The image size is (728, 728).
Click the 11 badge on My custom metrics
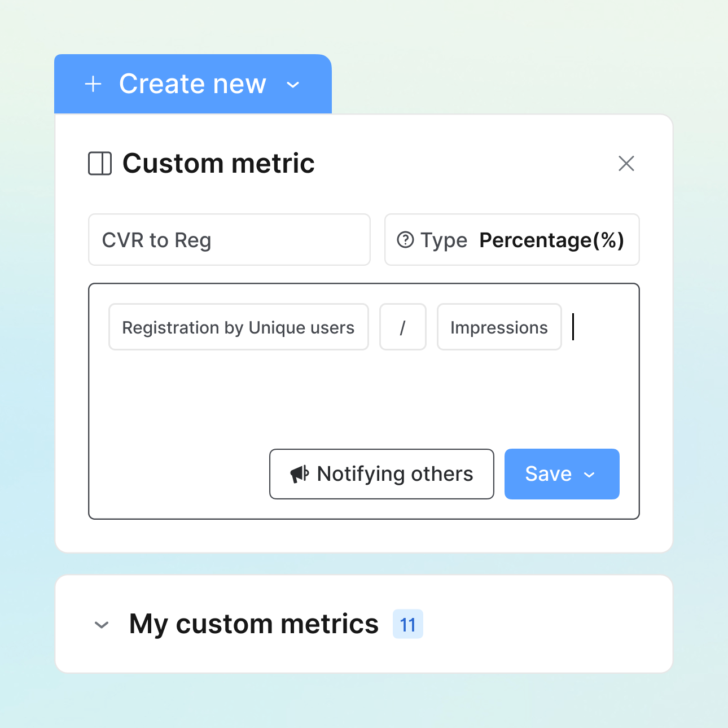(x=407, y=624)
